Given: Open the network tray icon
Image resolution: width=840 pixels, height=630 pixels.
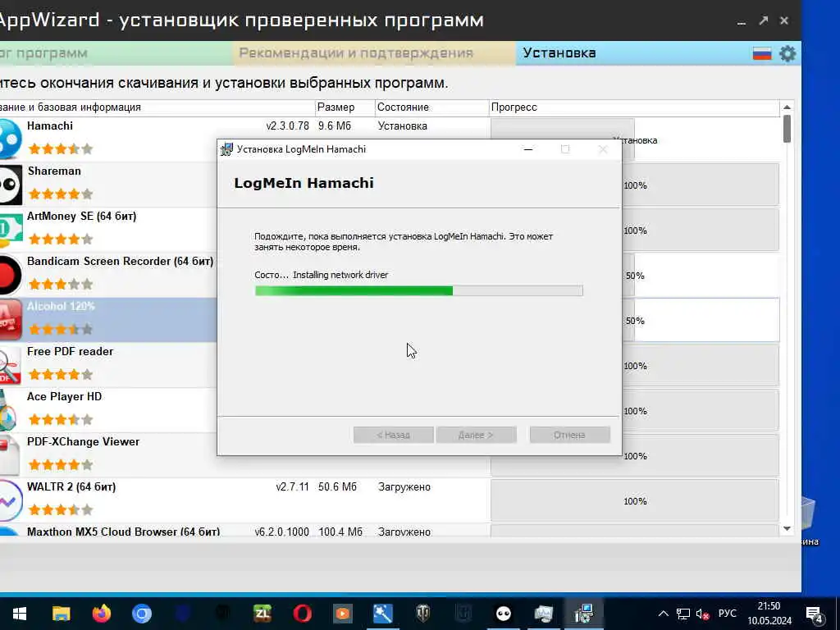Looking at the screenshot, I should [x=683, y=614].
